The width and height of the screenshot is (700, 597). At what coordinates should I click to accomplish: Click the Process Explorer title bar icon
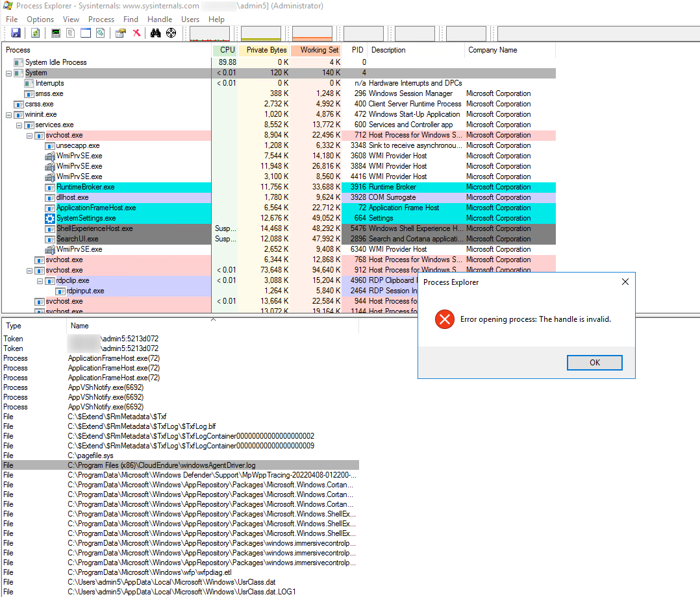[8, 6]
